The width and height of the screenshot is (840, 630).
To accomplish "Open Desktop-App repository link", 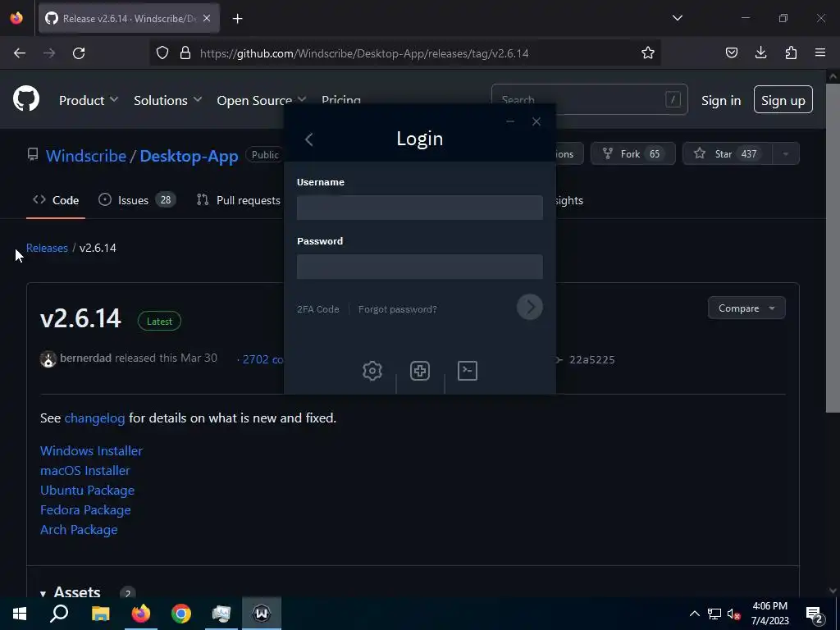I will pos(189,156).
